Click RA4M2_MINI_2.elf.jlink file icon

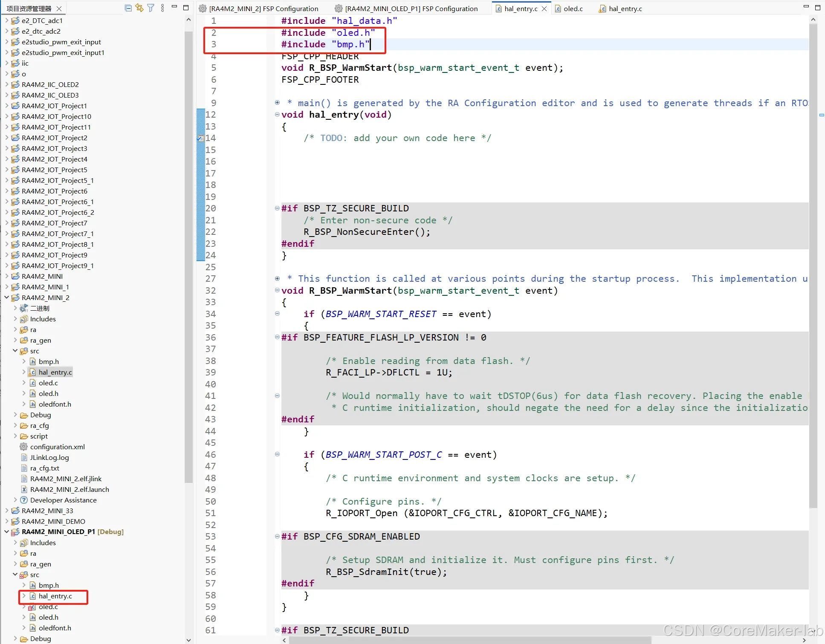[24, 479]
